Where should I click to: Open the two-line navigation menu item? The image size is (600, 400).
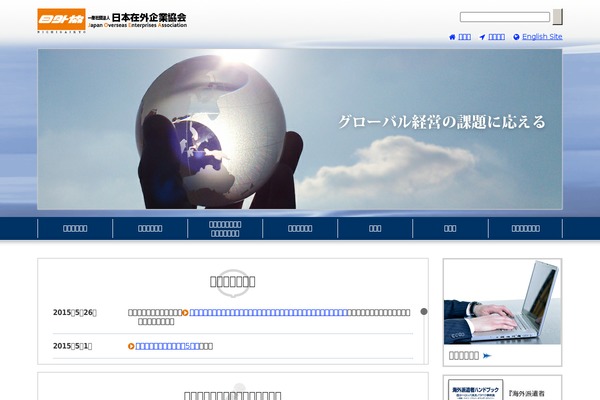coord(225,229)
